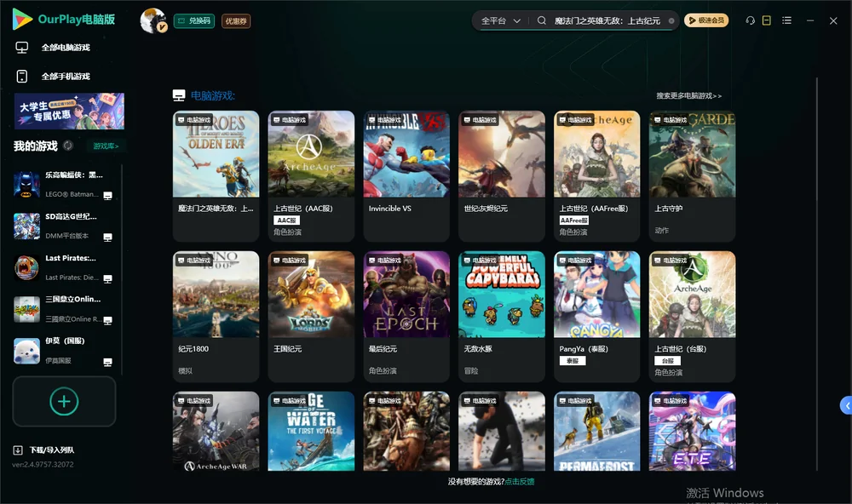Open 上古世纪 (AAFree服) game card
The width and height of the screenshot is (852, 504).
[x=597, y=176]
